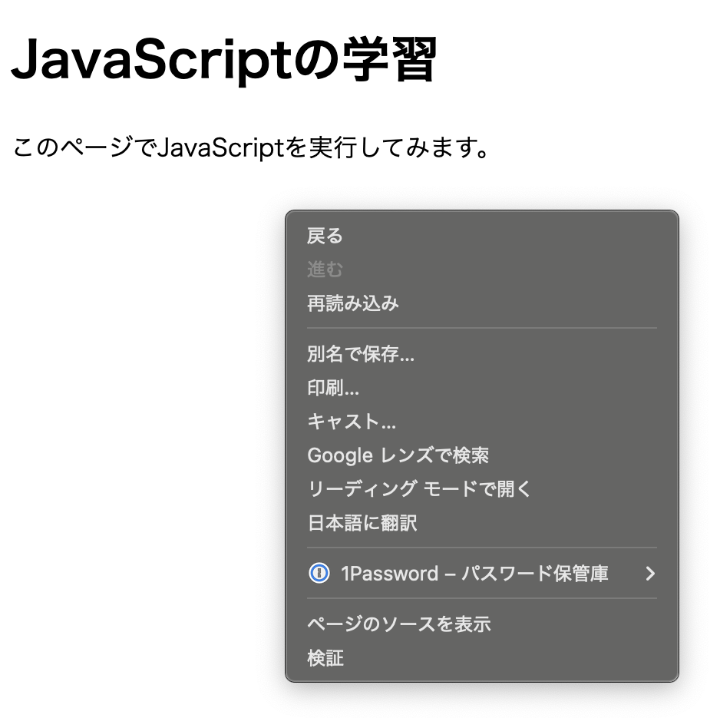Select 「戻る」 to go back
Screen dimensions: 720x728
click(x=326, y=236)
